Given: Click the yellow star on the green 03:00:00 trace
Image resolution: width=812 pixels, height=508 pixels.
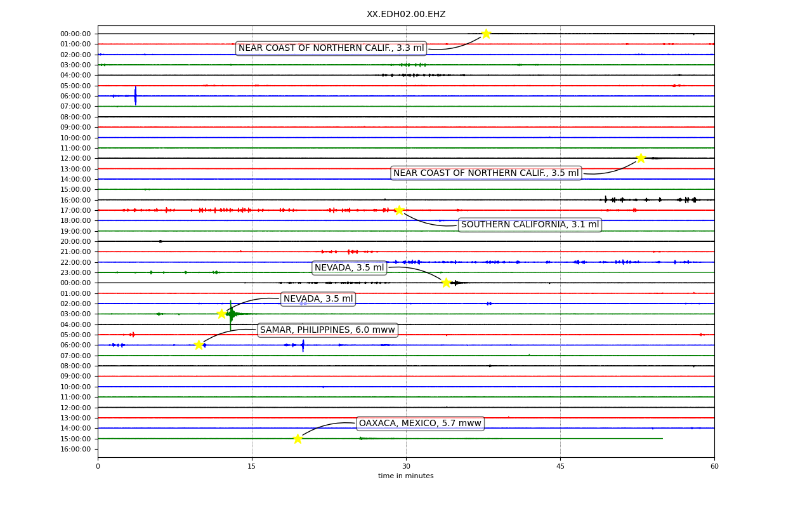Looking at the screenshot, I should (x=221, y=314).
